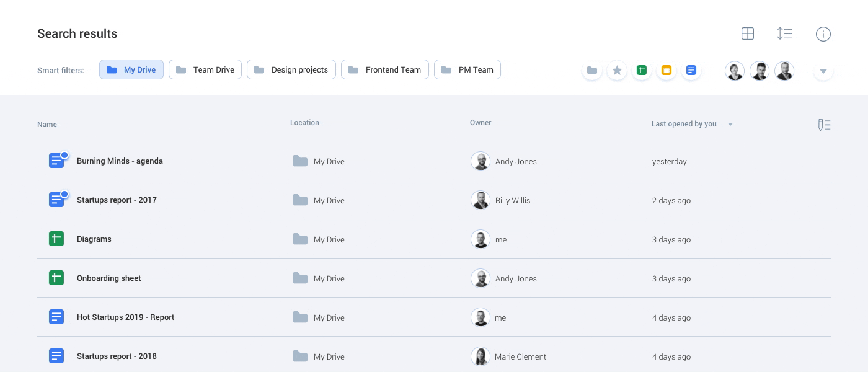The image size is (868, 372).
Task: Filter by blue document file type
Action: click(x=691, y=71)
